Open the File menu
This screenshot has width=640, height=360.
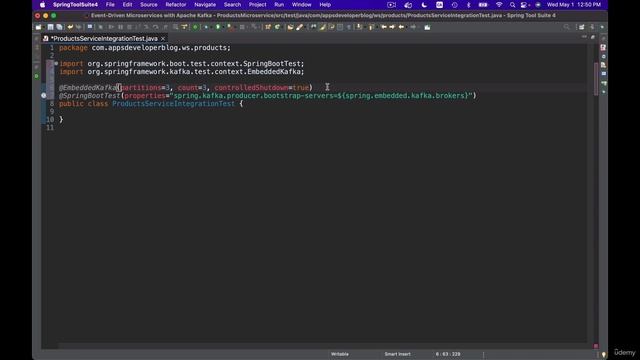point(110,5)
